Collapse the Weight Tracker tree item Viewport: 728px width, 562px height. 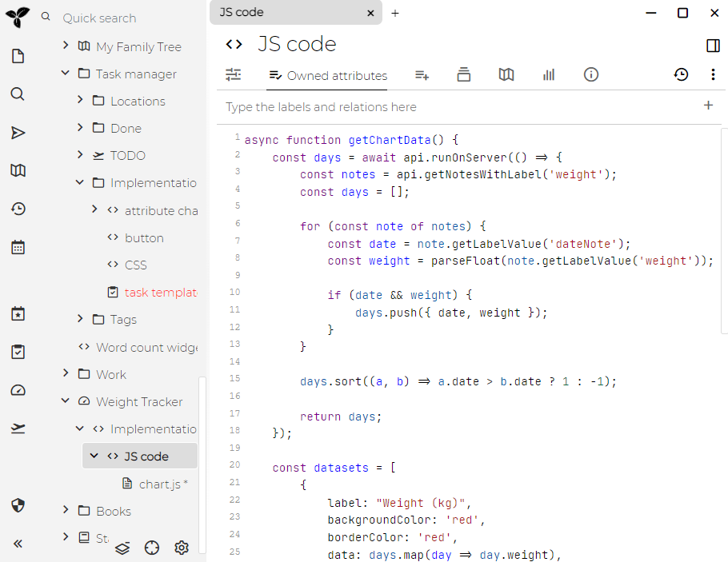click(x=66, y=401)
